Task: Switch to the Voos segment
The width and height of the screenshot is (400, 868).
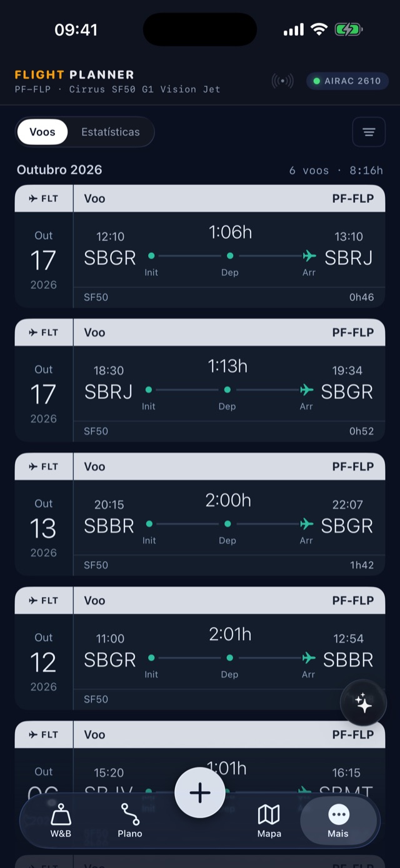Action: [42, 132]
